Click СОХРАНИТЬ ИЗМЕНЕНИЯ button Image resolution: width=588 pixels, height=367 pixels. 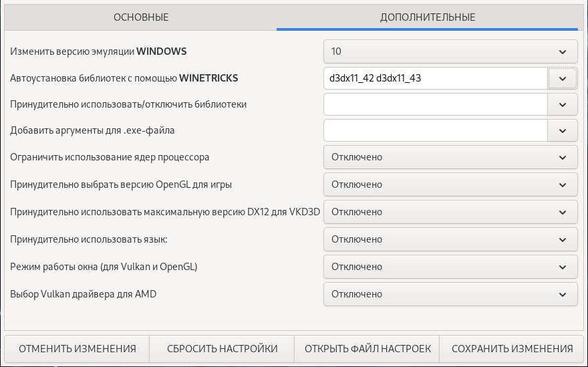512,348
